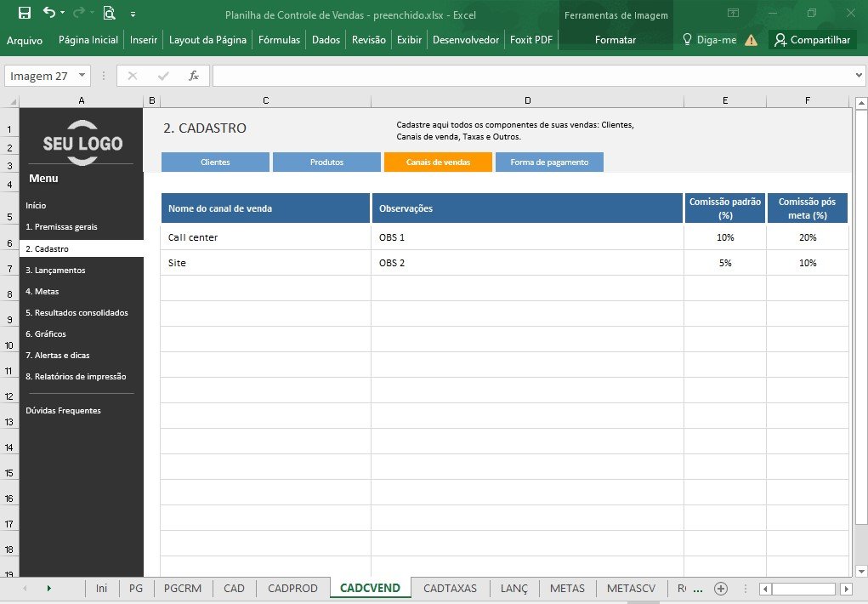Open 5. Resultados consolidados link
The height and width of the screenshot is (604, 868).
coord(77,312)
